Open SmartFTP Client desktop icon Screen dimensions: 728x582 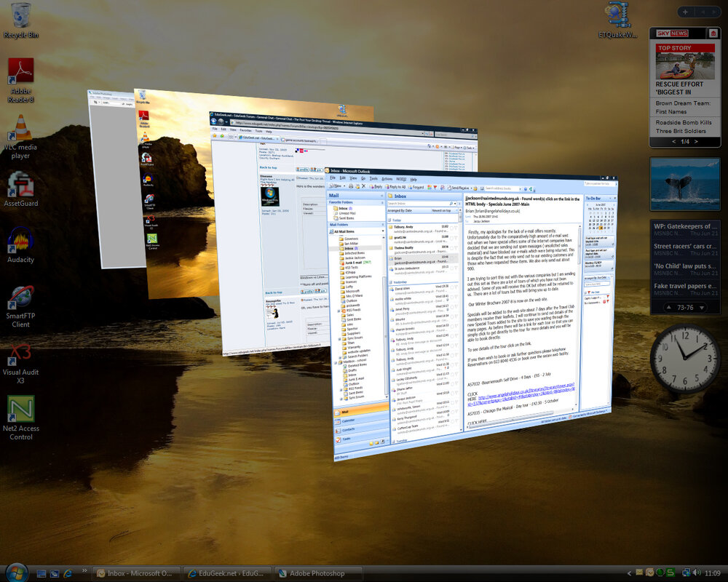[20, 306]
